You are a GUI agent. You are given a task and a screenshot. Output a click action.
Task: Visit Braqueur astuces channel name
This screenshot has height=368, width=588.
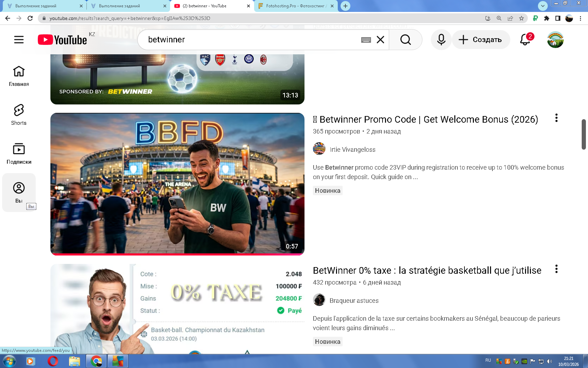tap(354, 300)
